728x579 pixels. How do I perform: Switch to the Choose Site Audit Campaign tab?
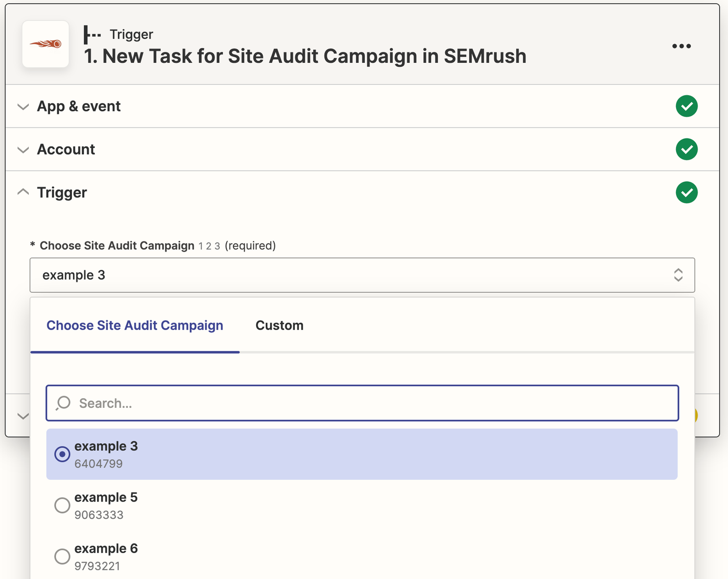coord(135,325)
